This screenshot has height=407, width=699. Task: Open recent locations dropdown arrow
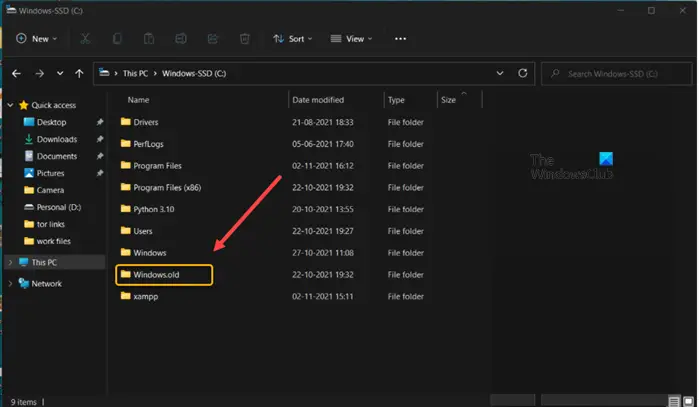click(60, 74)
